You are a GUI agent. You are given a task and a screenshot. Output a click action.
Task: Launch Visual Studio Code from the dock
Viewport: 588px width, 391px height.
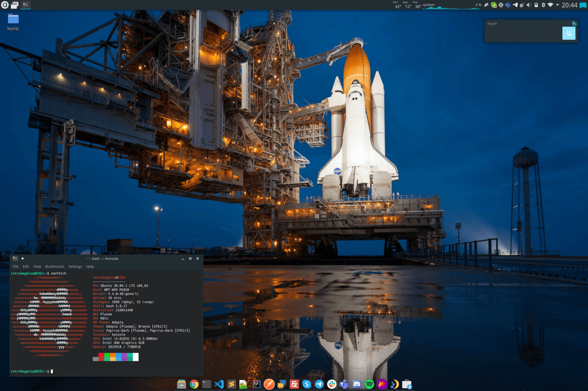coord(219,384)
